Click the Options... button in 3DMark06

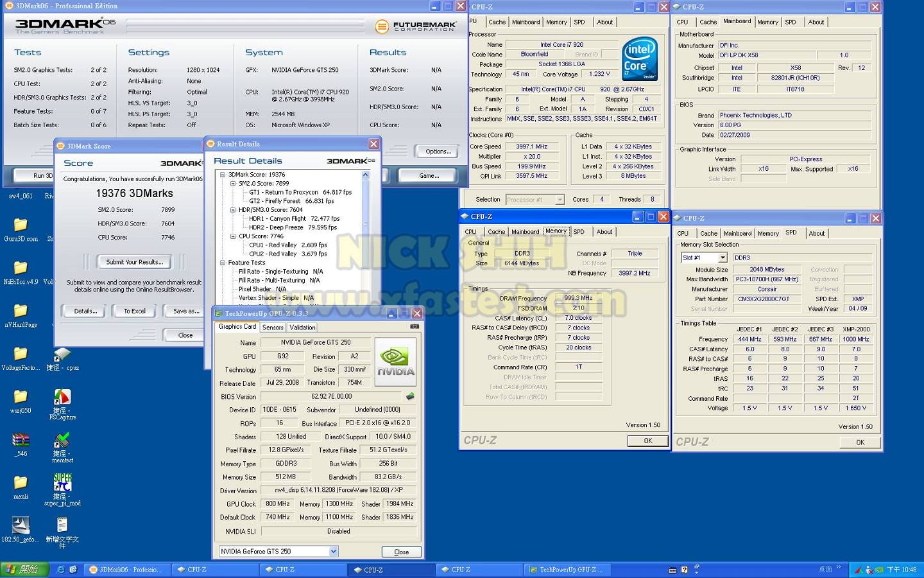coord(438,152)
